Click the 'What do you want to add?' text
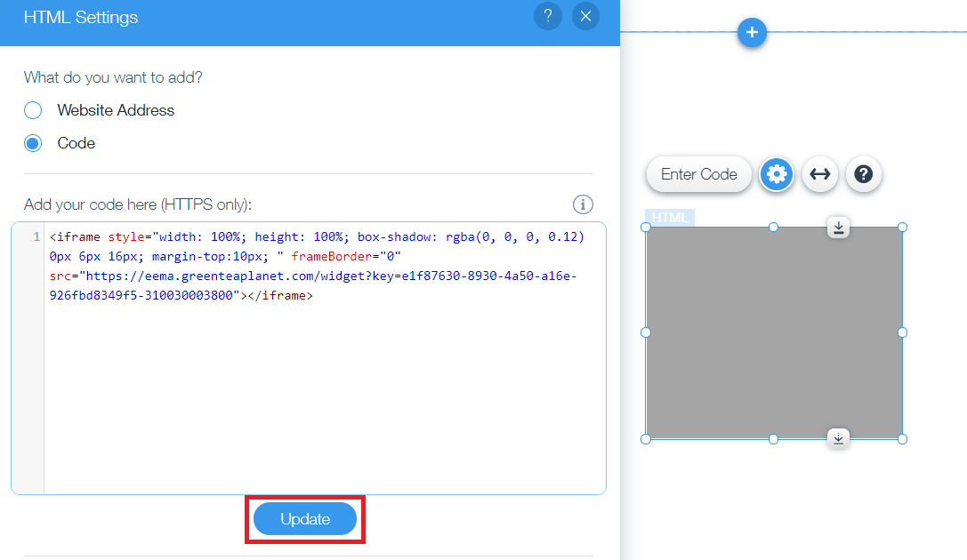The image size is (967, 560). pyautogui.click(x=113, y=77)
